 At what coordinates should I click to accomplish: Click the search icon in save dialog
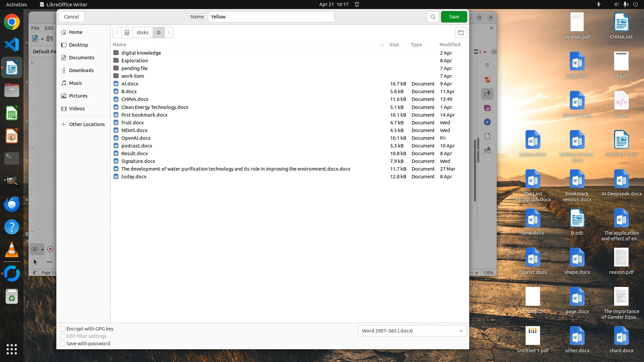coord(433,17)
